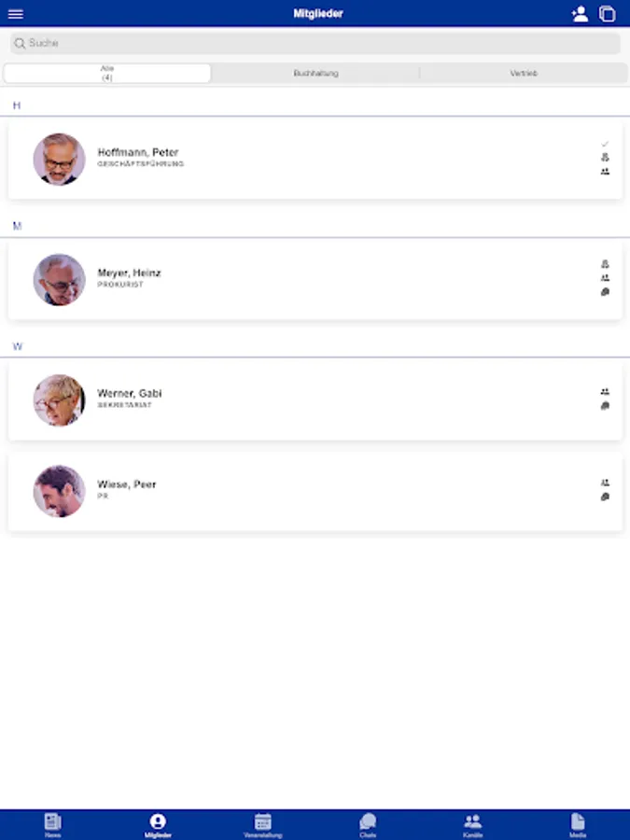Open the News tab in bottom bar

(52, 825)
